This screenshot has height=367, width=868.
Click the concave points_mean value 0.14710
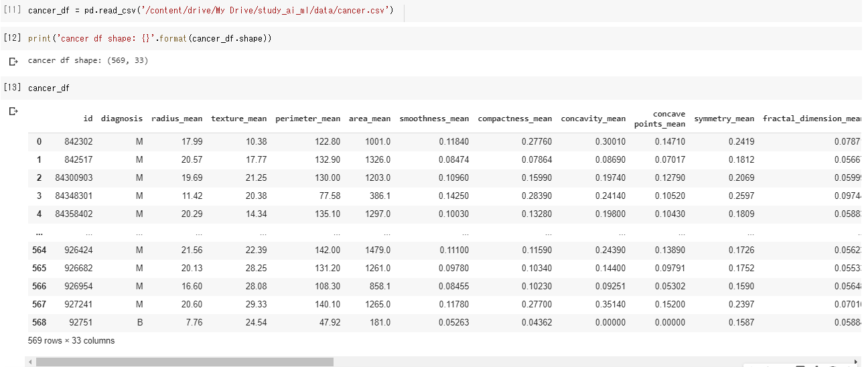[670, 142]
